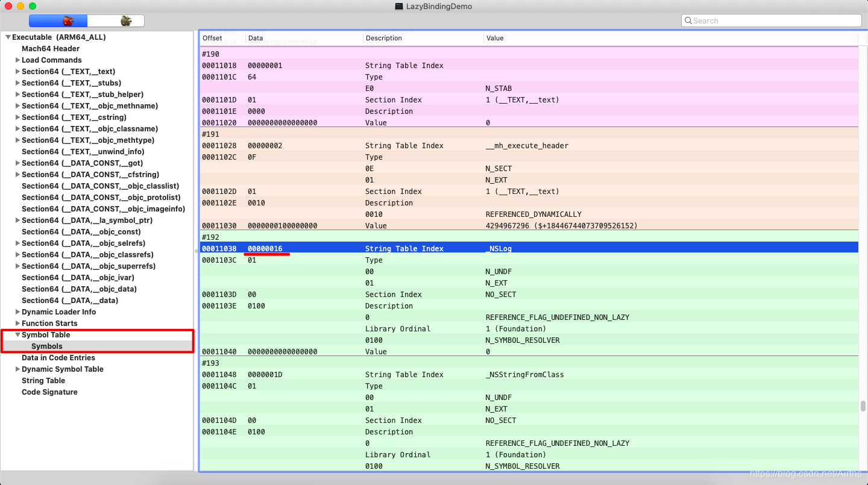
Task: Select the green apple view segment
Action: coord(116,21)
